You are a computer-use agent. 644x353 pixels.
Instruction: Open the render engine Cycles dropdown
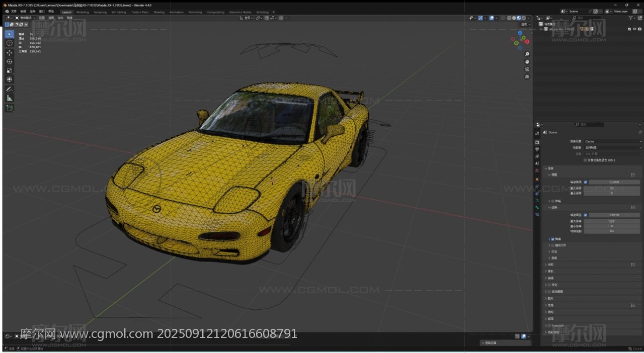[x=613, y=142]
